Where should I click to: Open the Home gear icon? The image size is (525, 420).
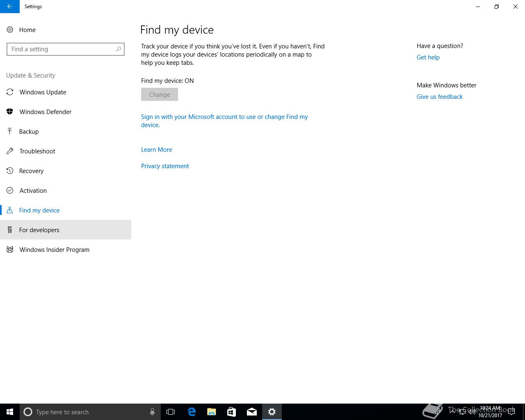click(10, 30)
